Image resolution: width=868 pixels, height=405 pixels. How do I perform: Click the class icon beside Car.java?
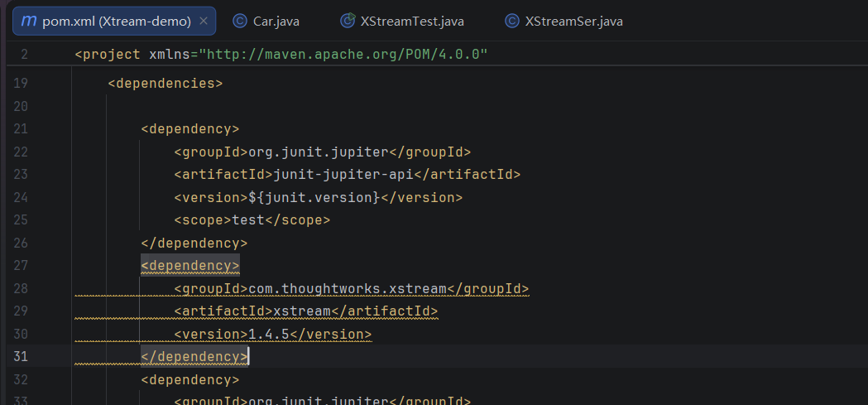[x=240, y=21]
